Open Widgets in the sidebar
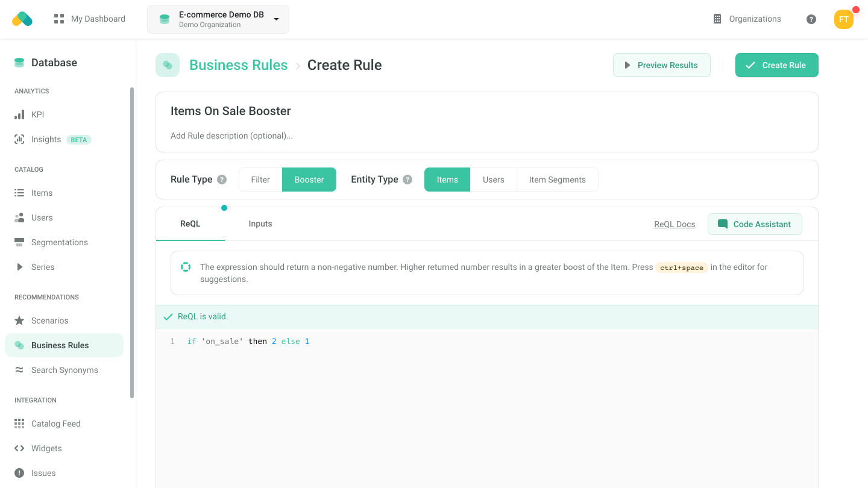This screenshot has width=868, height=488. pyautogui.click(x=46, y=448)
